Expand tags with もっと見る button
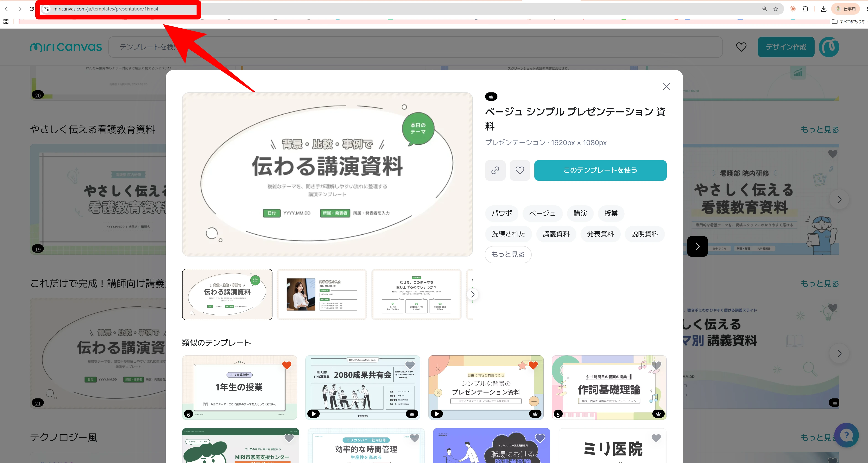Screen dimensions: 868x463 pos(508,254)
